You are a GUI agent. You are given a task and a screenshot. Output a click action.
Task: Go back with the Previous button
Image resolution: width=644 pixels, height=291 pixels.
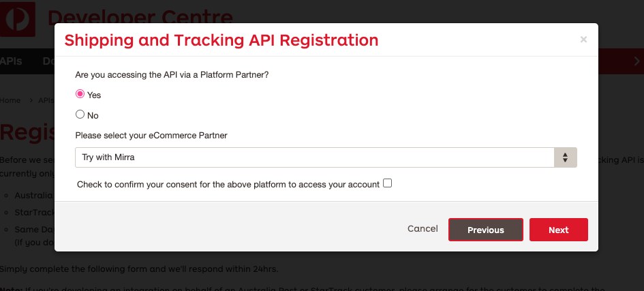[x=485, y=230]
